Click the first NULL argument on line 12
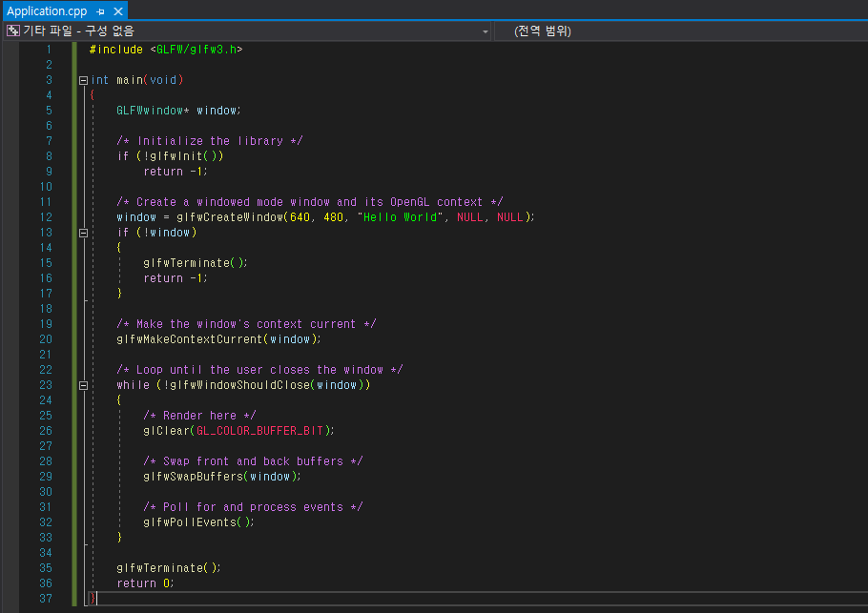 point(470,217)
